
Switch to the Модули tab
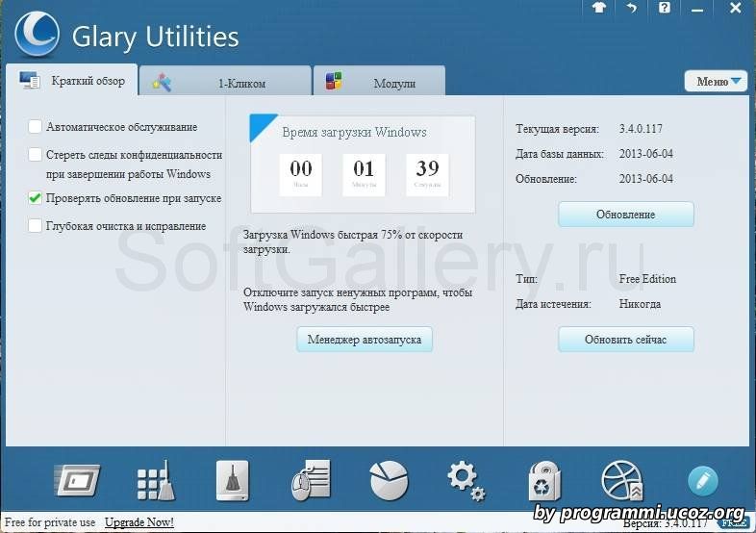point(380,83)
